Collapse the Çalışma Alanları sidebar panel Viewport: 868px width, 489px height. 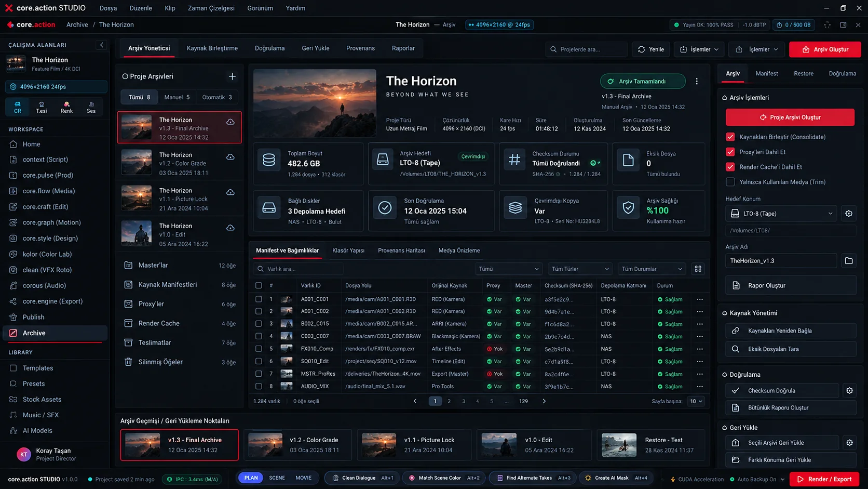click(x=101, y=45)
